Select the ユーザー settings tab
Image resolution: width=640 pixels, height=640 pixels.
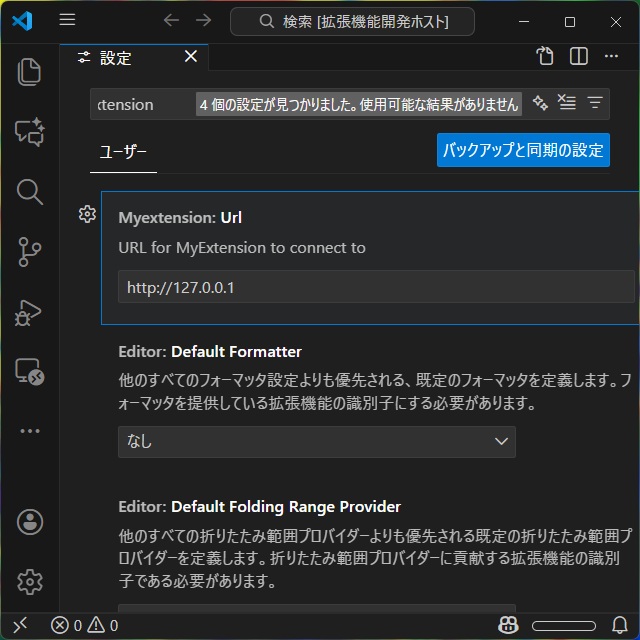click(x=123, y=152)
